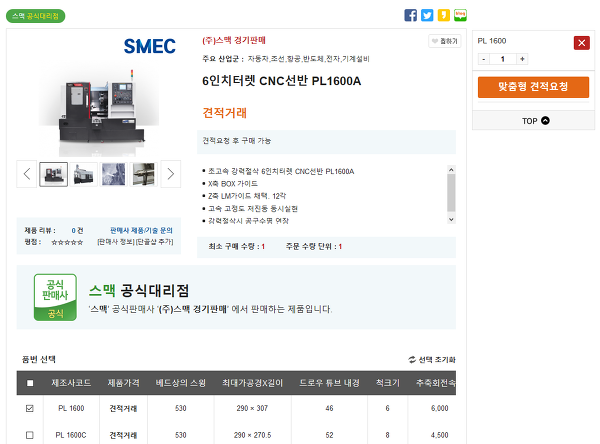The width and height of the screenshot is (600, 444).
Task: Click the 제조사코드 column header
Action: click(71, 383)
